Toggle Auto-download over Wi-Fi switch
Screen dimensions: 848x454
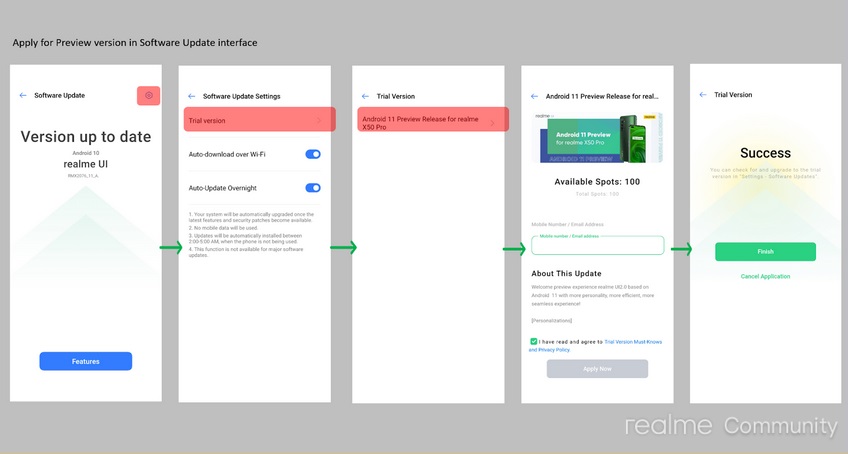coord(313,154)
